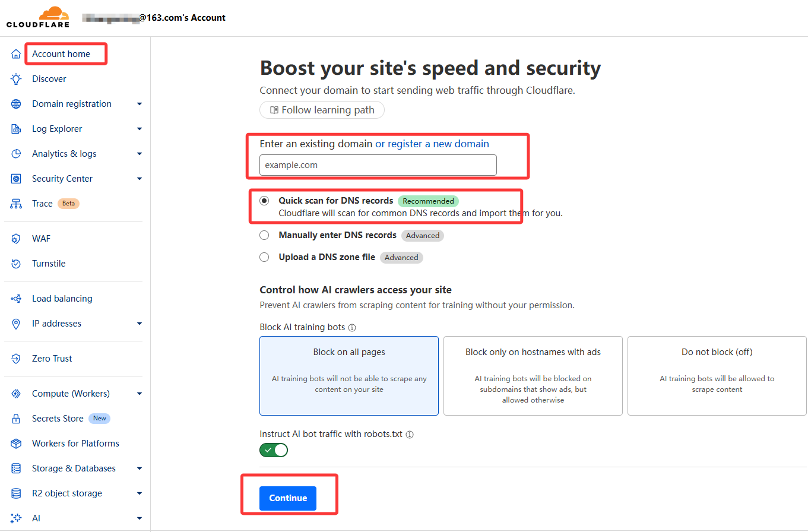Screen dimensions: 808x532
Task: Click the Domain registration globe icon
Action: (16, 104)
